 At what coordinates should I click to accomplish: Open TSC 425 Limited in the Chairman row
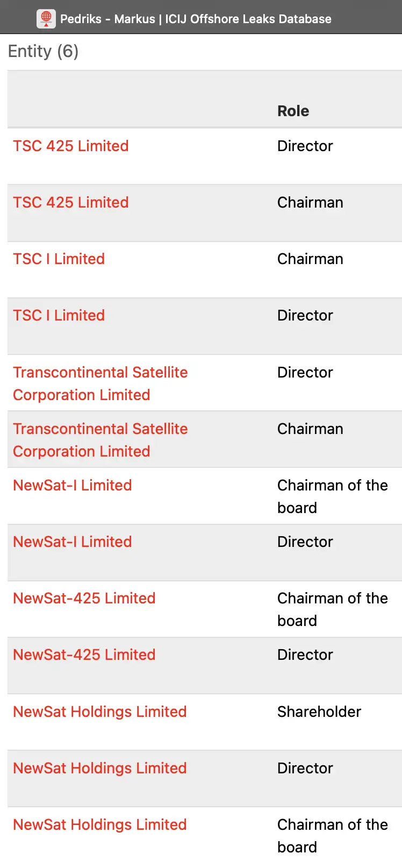coord(71,203)
